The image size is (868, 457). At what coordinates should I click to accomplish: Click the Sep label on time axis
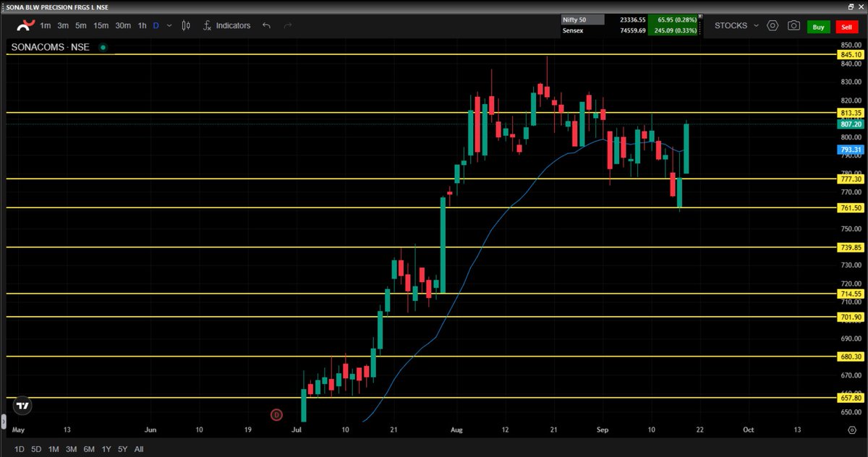pyautogui.click(x=601, y=430)
